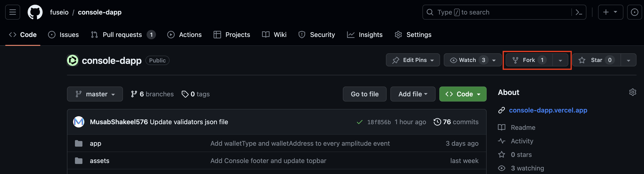Focus the Type to search field
This screenshot has width=644, height=174.
pos(500,12)
